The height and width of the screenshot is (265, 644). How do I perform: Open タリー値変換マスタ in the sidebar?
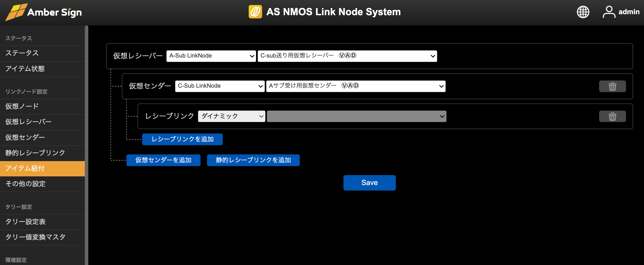coord(42,237)
